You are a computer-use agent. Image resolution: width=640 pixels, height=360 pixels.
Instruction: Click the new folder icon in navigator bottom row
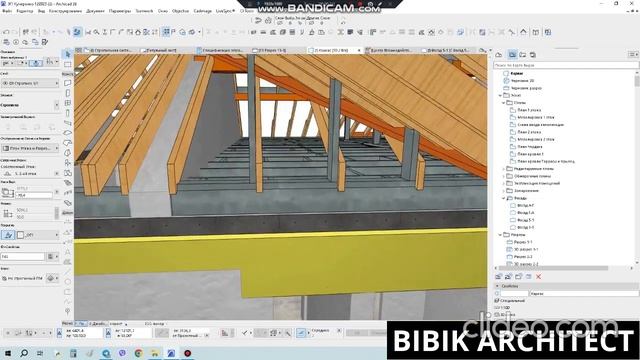[x=518, y=277]
